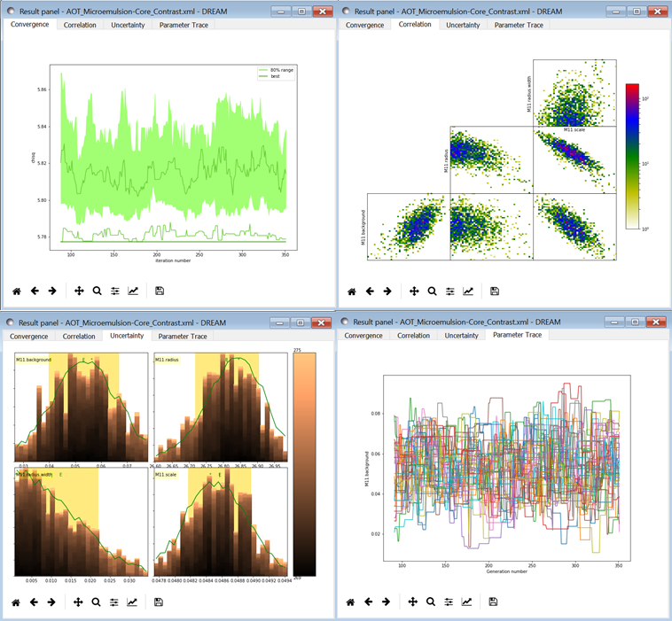Go back a view under the uncertainty histograms
The width and height of the screenshot is (672, 621).
tap(35, 602)
